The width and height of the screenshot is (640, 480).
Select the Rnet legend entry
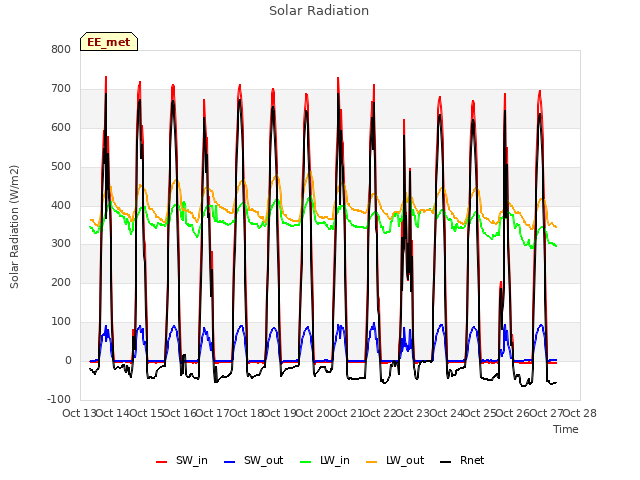coord(462,460)
